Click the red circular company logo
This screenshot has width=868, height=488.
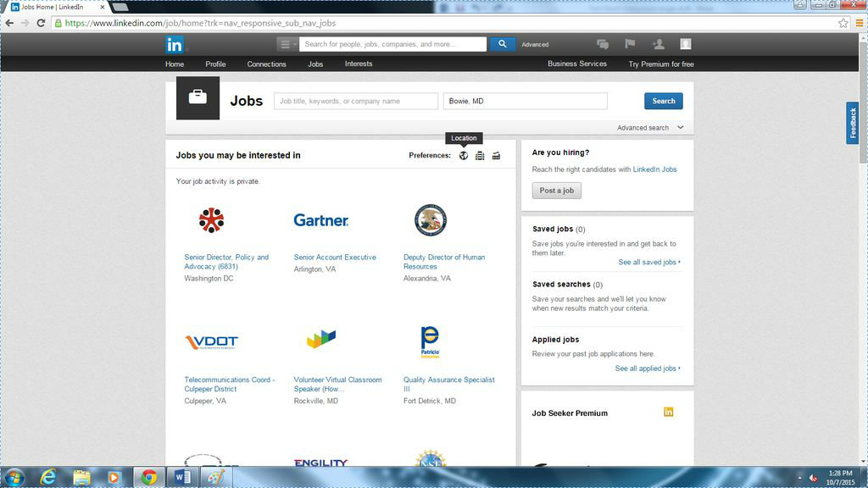pyautogui.click(x=211, y=220)
